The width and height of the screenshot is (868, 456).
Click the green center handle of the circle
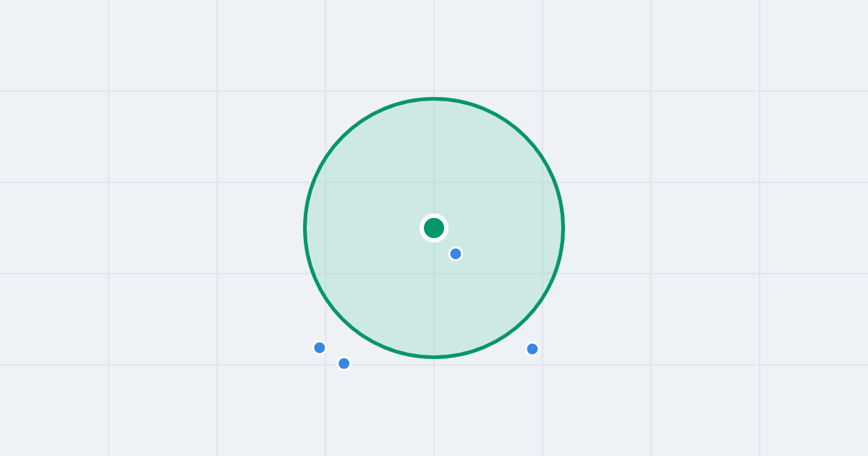click(434, 228)
